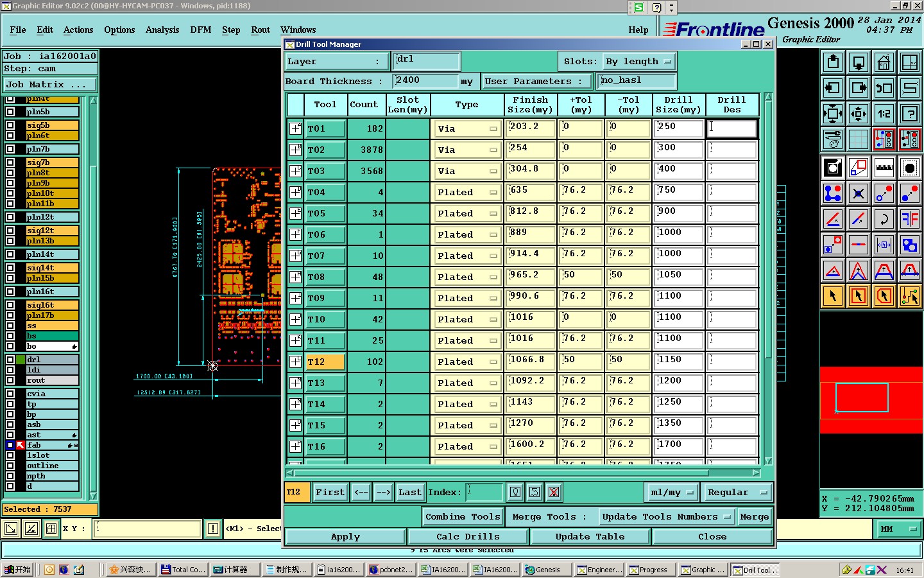
Task: Open the Rout menu
Action: [261, 30]
